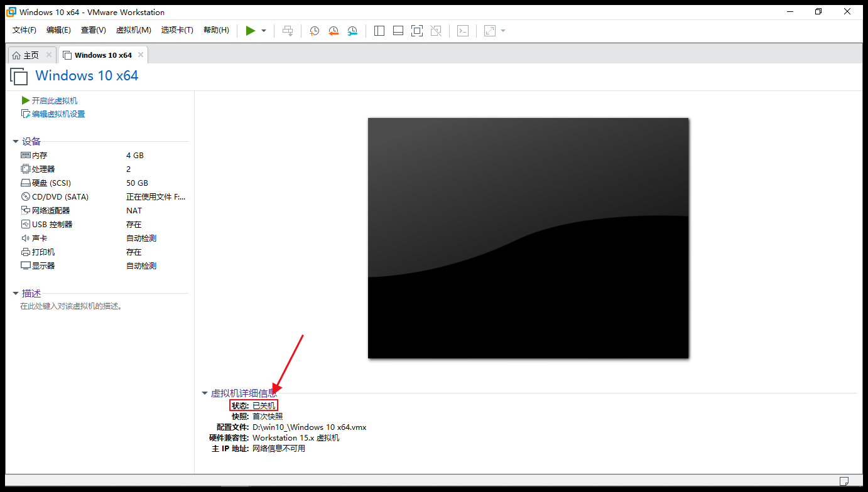Screen dimensions: 868x492
Task: Click the Unity mode toolbar icon
Action: coord(436,31)
